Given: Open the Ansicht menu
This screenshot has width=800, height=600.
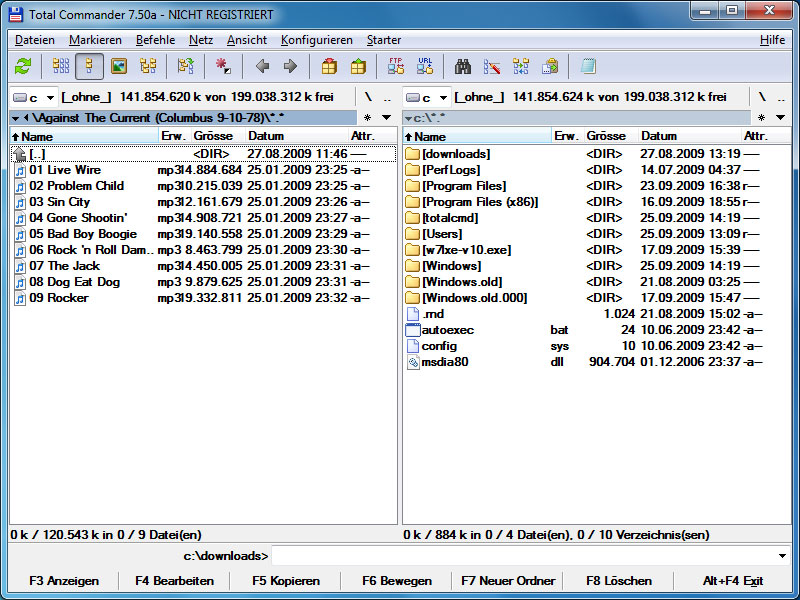Looking at the screenshot, I should pos(247,40).
